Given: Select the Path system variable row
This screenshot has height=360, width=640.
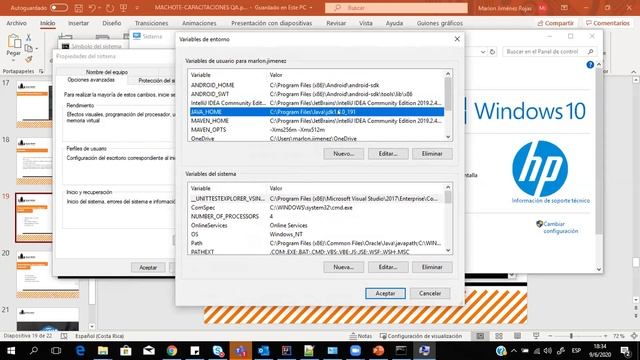Looking at the screenshot, I should pyautogui.click(x=317, y=243).
